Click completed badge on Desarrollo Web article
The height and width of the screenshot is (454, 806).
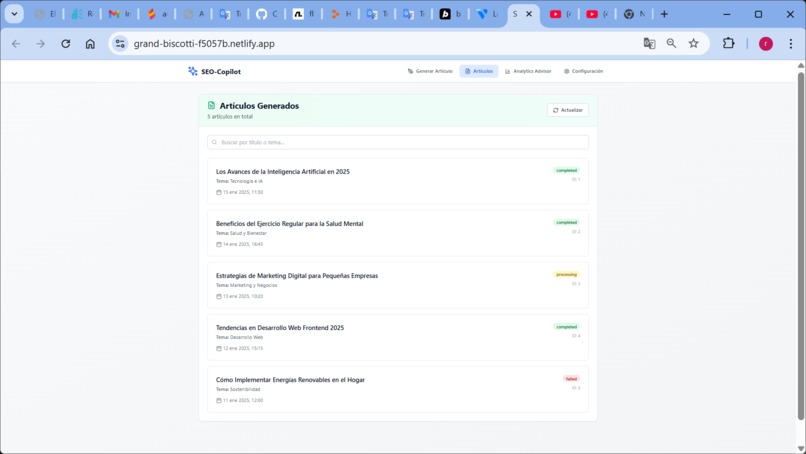coord(566,326)
